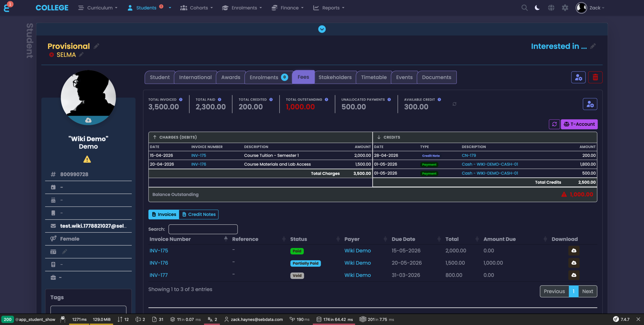Toggle dark mode moon icon

tap(537, 8)
